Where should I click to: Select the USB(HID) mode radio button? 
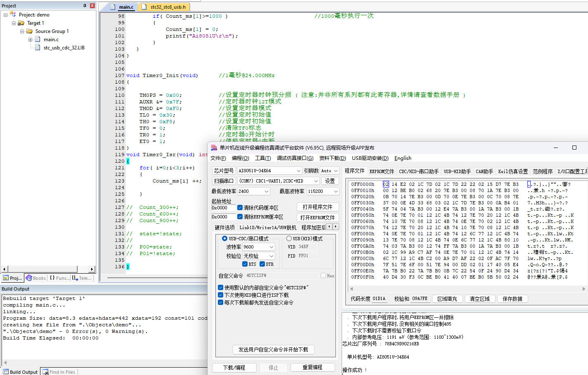[x=289, y=239]
